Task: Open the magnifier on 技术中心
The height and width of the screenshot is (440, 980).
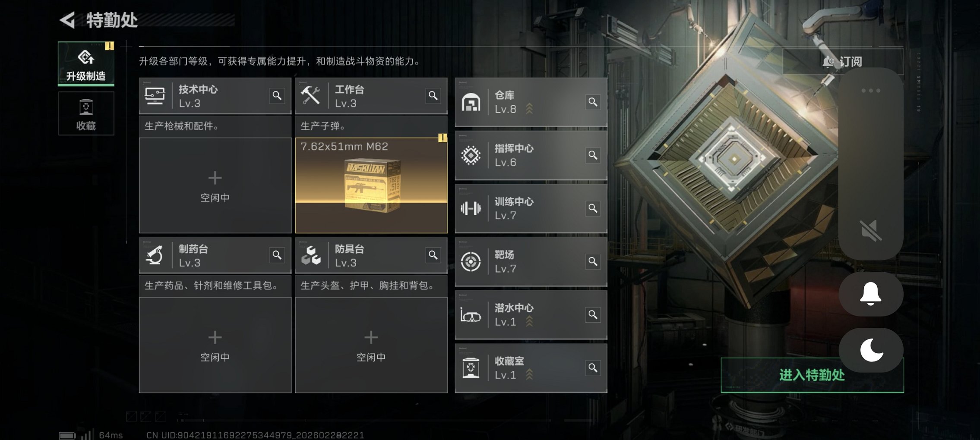Action: 277,96
